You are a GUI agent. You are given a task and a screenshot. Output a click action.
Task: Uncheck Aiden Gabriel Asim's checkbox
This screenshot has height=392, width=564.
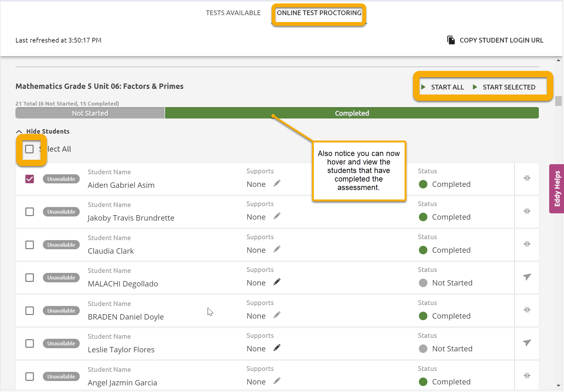30,179
